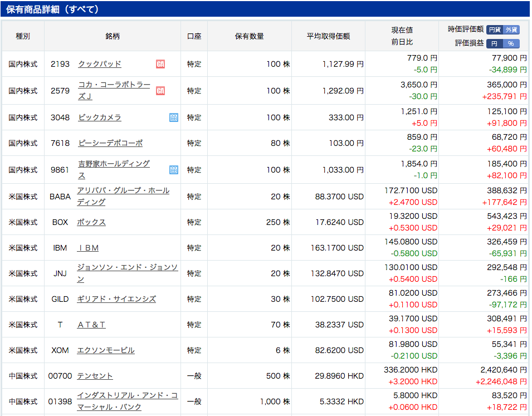Click the 口座 column header
532x416 pixels.
[194, 36]
